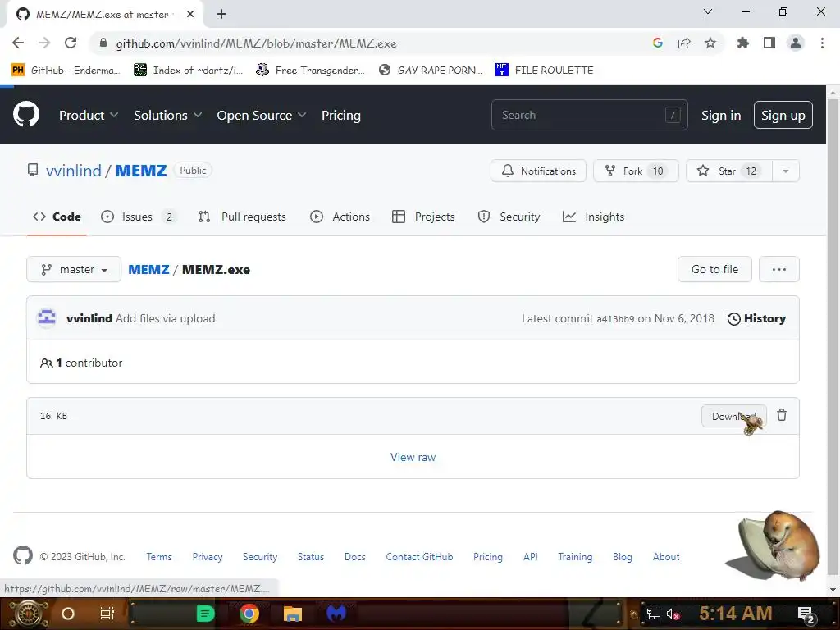Open the Security tab

(x=509, y=217)
